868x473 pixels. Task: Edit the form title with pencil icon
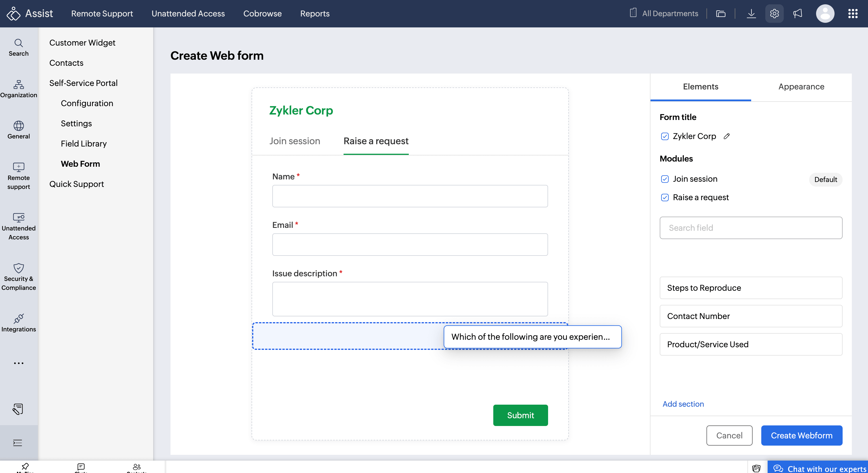727,136
